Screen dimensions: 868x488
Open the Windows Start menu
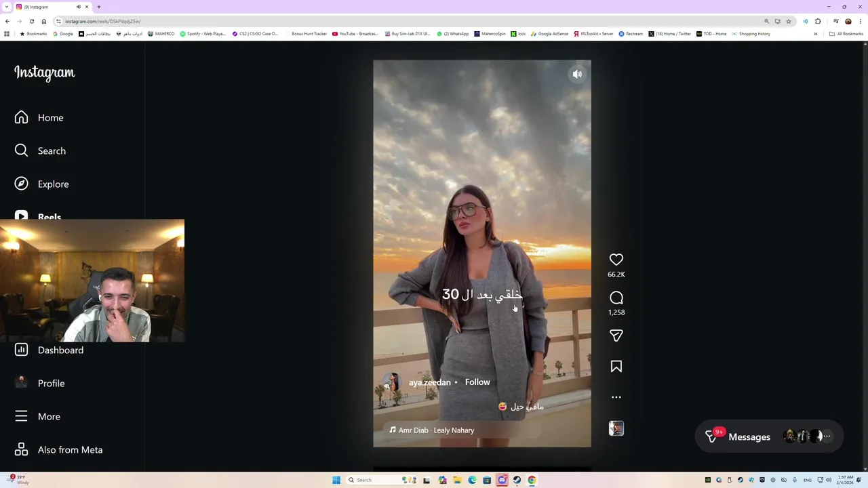pos(336,480)
